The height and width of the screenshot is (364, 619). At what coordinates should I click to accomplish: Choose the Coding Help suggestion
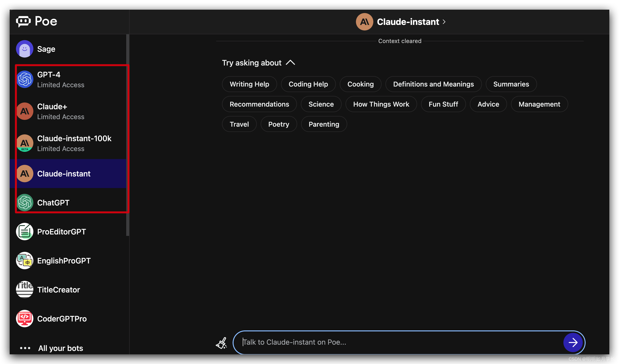308,84
